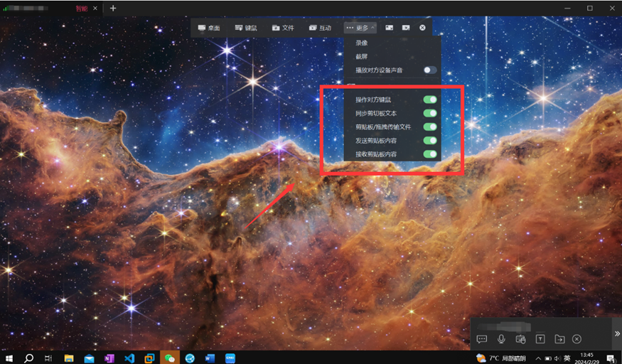Launch Visual Studio Code from taskbar
Viewport: 622px width, 364px height.
click(x=129, y=358)
